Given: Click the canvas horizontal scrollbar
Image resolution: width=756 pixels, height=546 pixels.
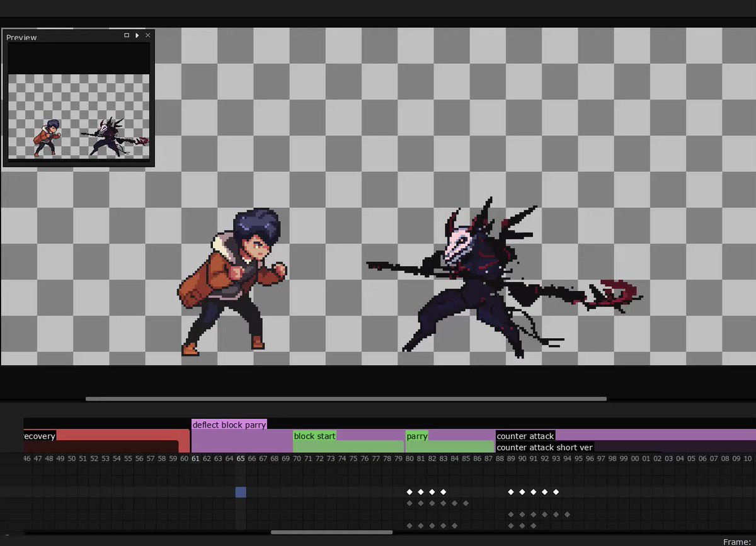Looking at the screenshot, I should click(x=346, y=399).
